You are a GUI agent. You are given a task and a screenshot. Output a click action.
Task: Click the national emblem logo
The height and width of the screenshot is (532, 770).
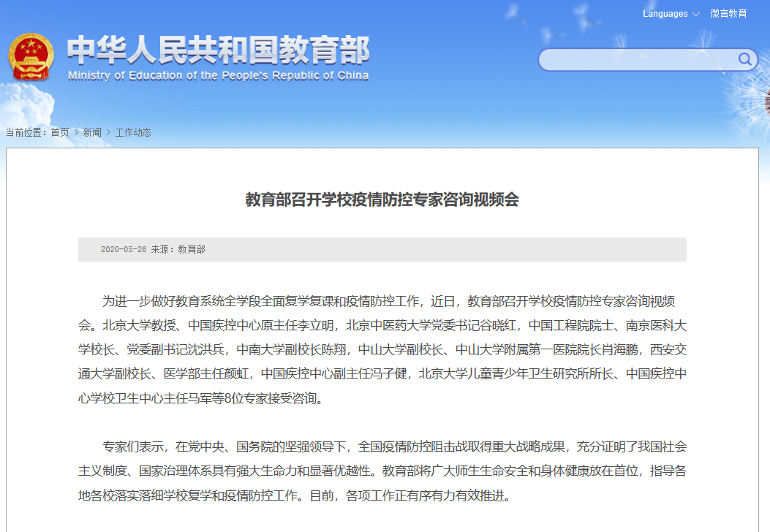click(x=31, y=58)
